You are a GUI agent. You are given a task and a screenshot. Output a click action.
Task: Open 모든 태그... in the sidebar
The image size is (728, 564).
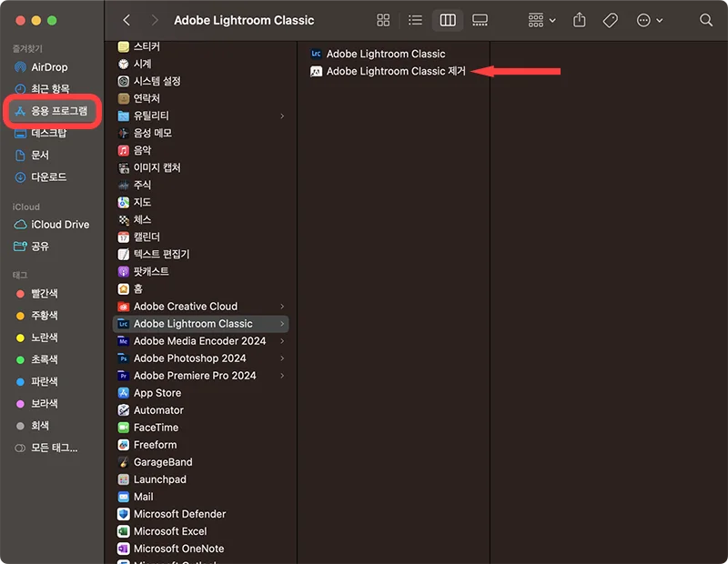(46, 448)
